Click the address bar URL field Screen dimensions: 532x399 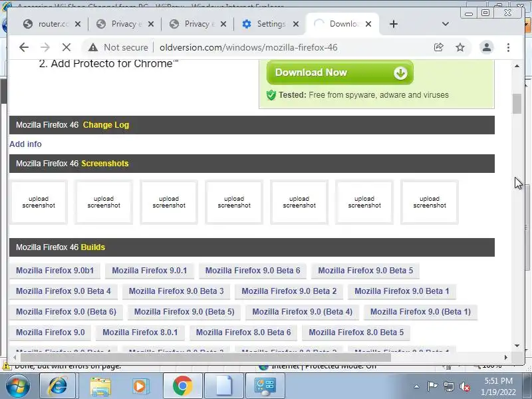248,47
